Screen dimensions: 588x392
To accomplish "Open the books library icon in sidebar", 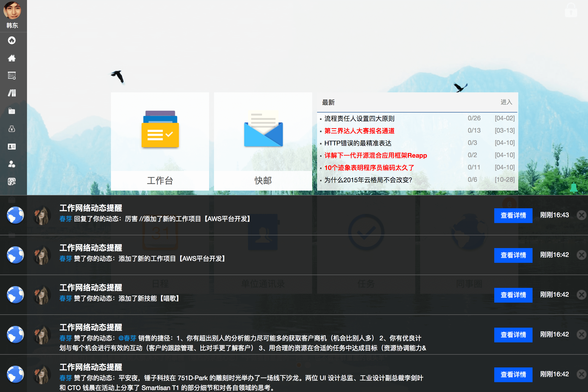I will 12,93.
